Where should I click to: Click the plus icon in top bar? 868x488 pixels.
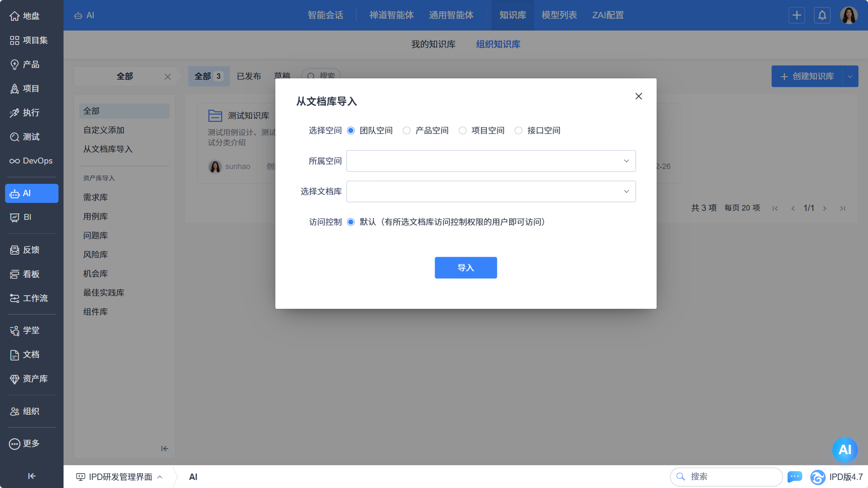point(796,15)
